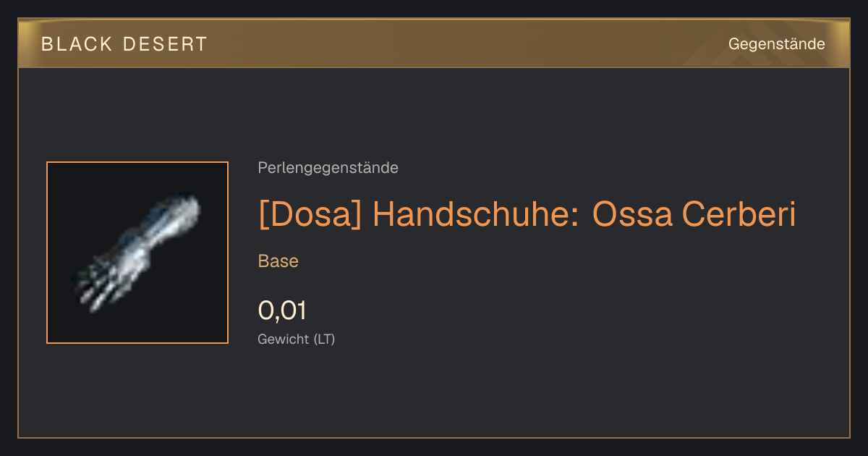Image resolution: width=868 pixels, height=456 pixels.
Task: Open the Perlengegenstände category
Action: click(x=328, y=168)
